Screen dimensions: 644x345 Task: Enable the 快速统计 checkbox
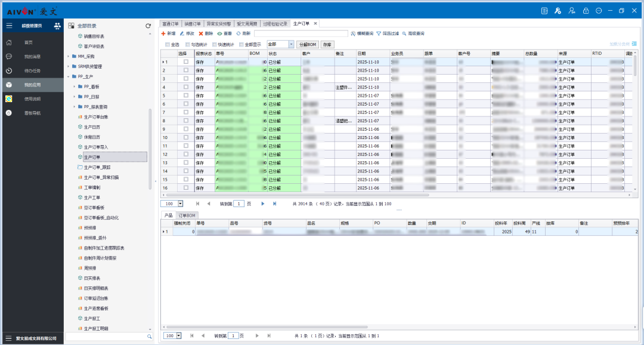[x=215, y=44]
